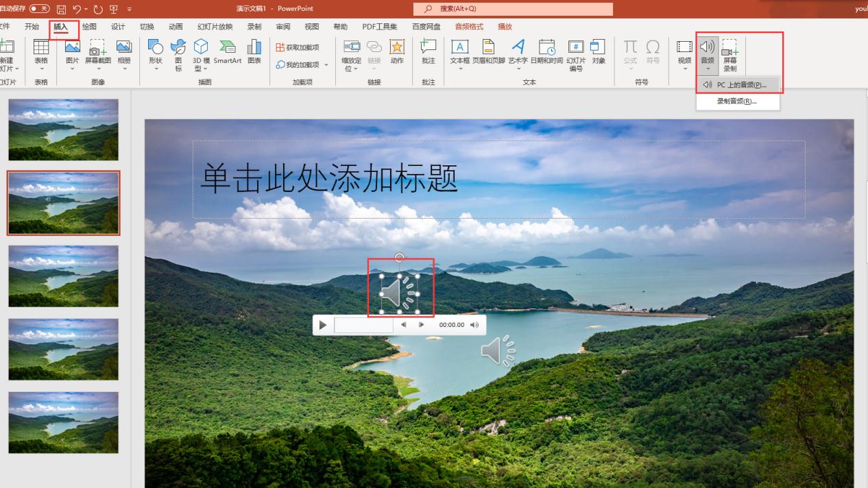Switch to the 设计 ribbon tab
The height and width of the screenshot is (488, 868).
[118, 27]
